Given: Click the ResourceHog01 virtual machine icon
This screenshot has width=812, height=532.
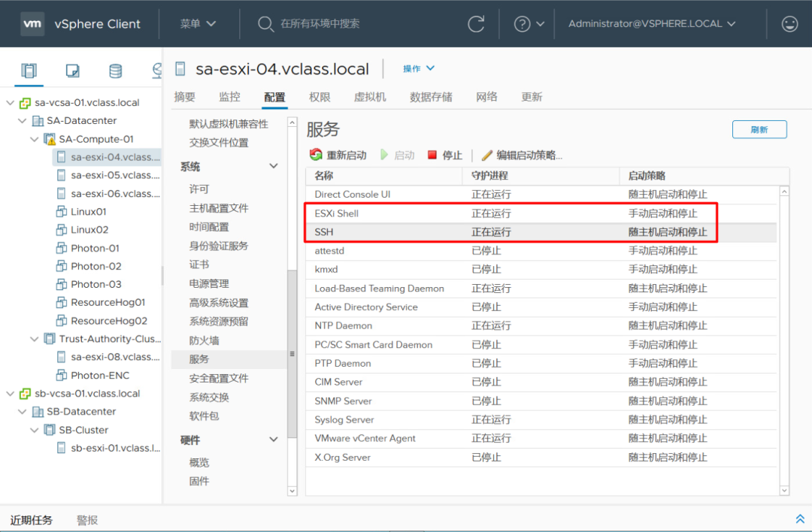Looking at the screenshot, I should [x=61, y=302].
